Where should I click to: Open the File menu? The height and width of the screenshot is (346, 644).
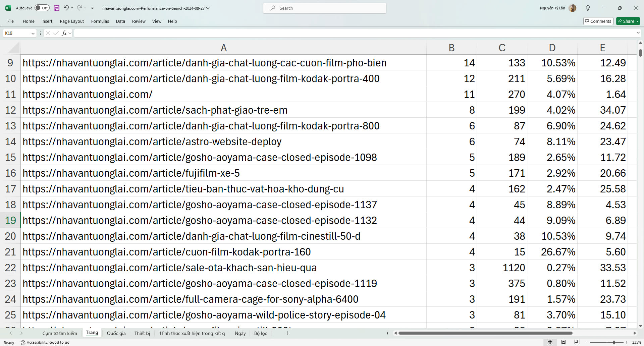point(11,21)
